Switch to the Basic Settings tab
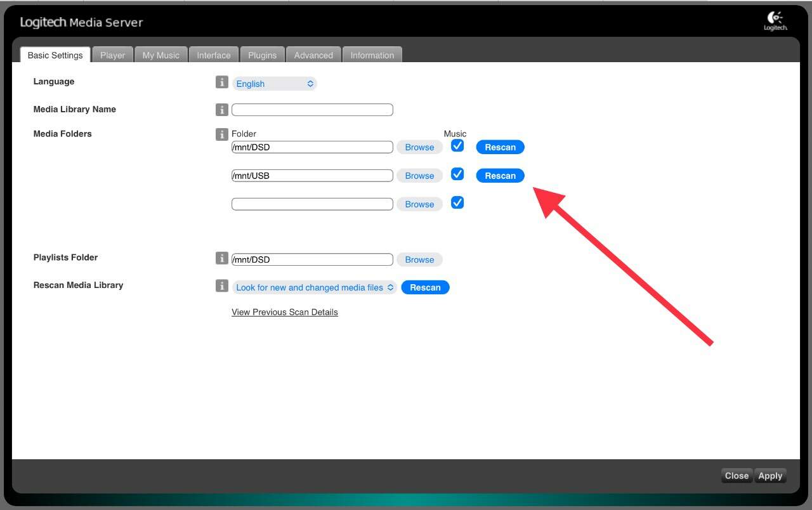 tap(55, 55)
